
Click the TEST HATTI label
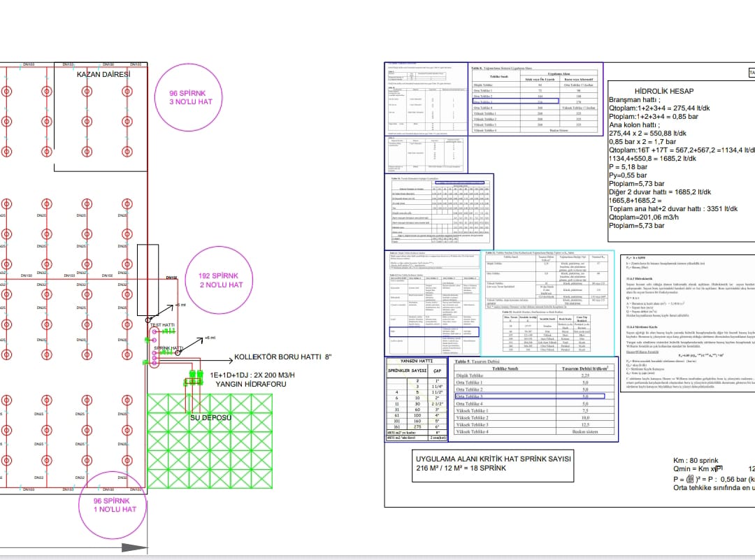pos(163,325)
